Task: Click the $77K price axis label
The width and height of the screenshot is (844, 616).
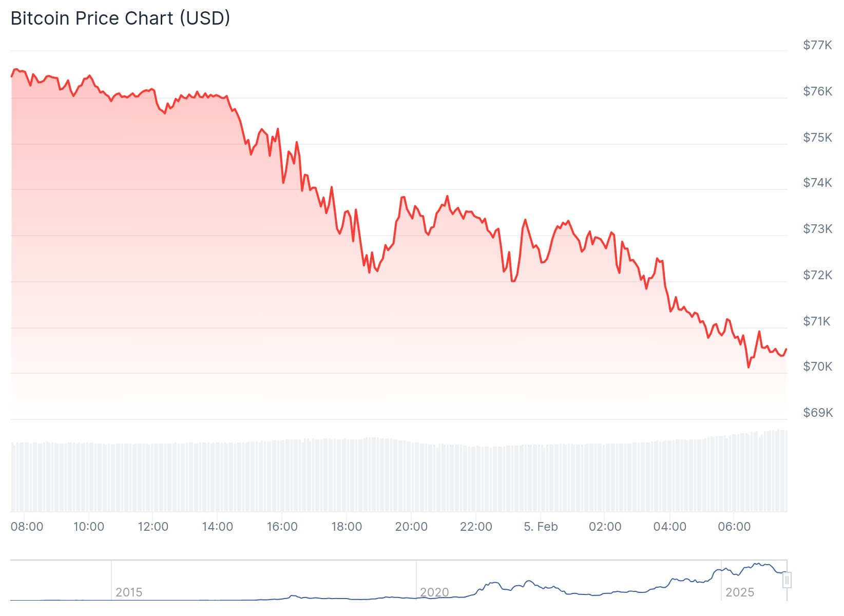Action: (817, 45)
